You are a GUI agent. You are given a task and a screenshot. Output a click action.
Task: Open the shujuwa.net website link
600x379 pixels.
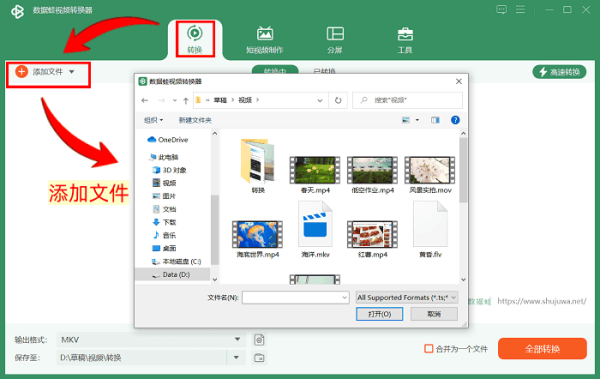pos(542,301)
